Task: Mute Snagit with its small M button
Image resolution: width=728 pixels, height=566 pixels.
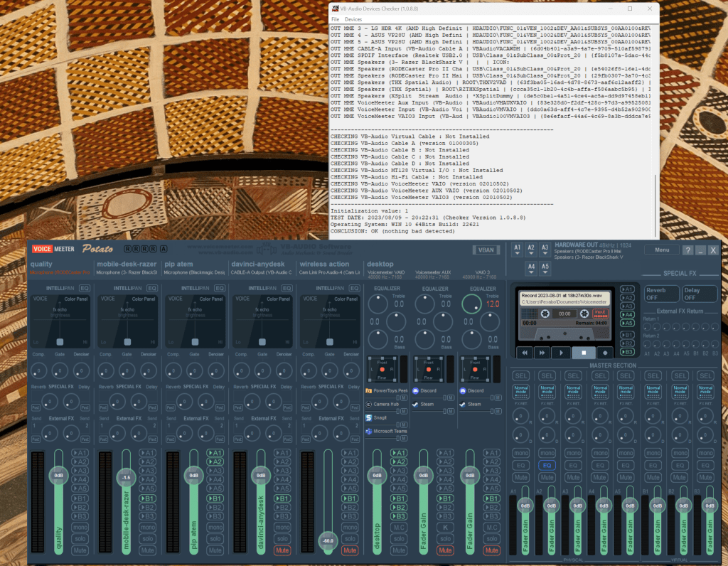Action: point(404,424)
